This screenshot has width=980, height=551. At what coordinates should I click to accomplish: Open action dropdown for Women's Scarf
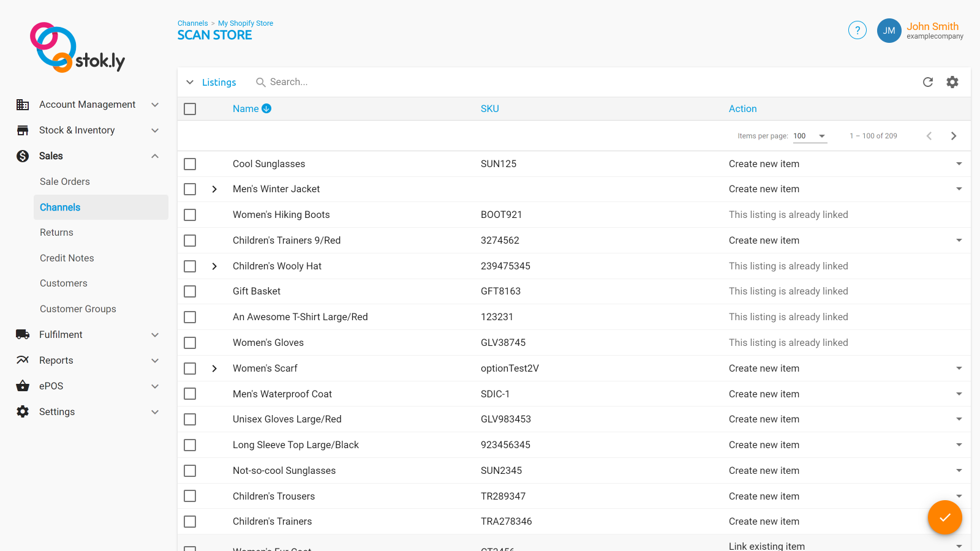pos(959,368)
